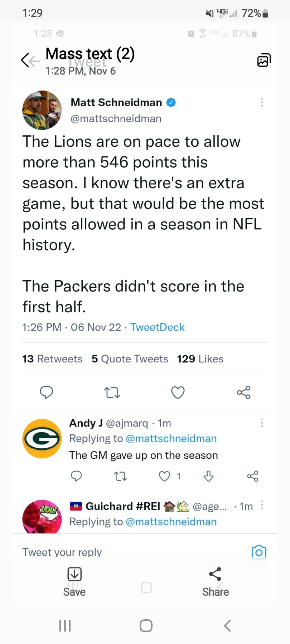
Task: Tap the TweetDeck source link
Action: click(157, 327)
